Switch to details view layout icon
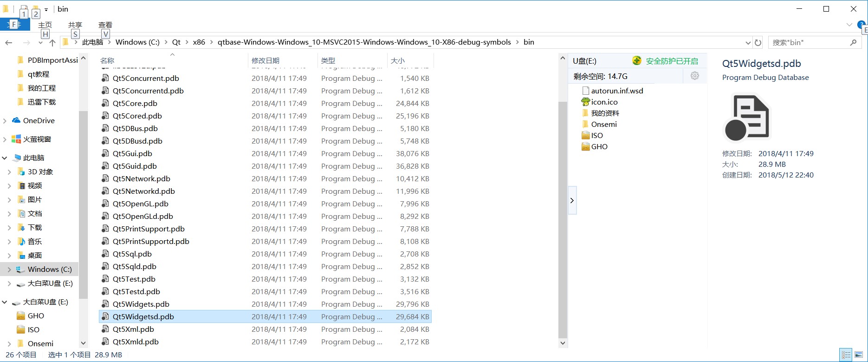868x362 pixels. coord(846,355)
